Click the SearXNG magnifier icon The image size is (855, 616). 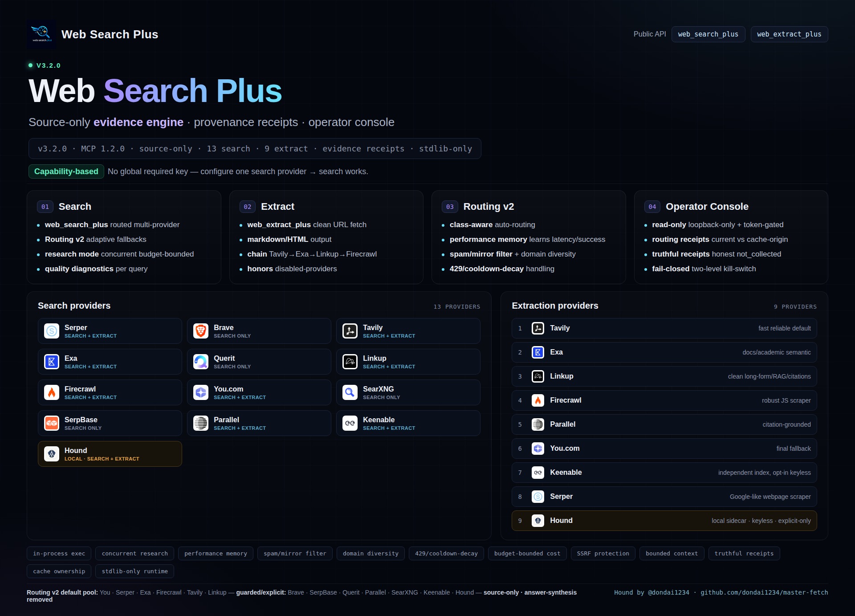pyautogui.click(x=350, y=392)
